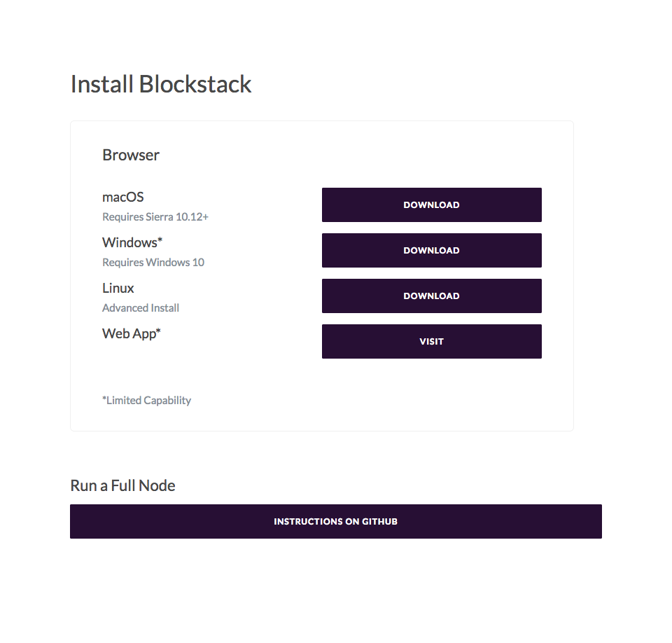Select the Windows* platform label
Image resolution: width=672 pixels, height=643 pixels.
coord(132,242)
